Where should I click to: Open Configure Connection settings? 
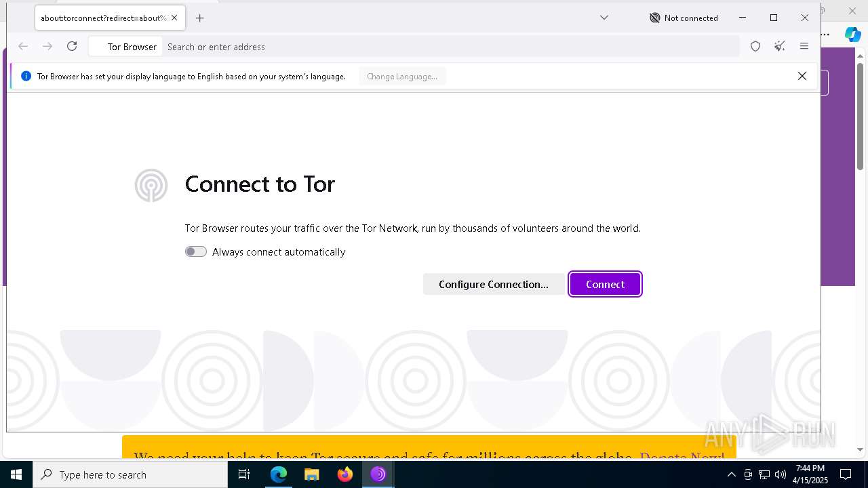point(494,284)
